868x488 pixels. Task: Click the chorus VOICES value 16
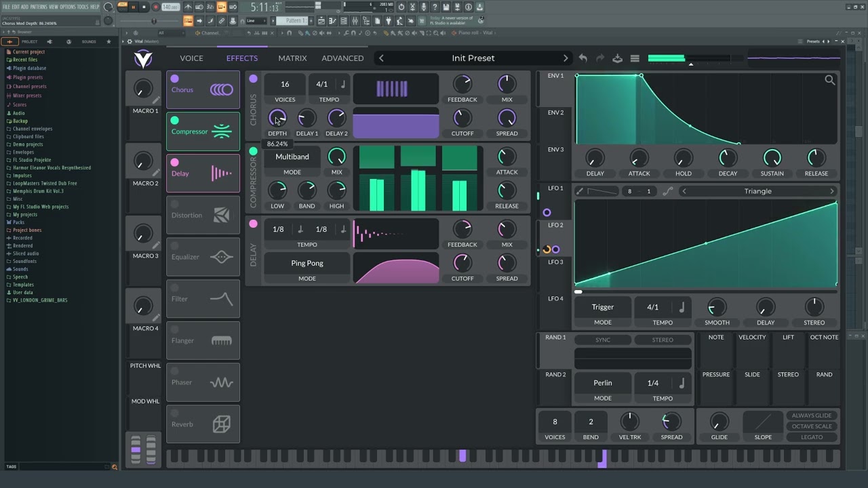point(285,84)
